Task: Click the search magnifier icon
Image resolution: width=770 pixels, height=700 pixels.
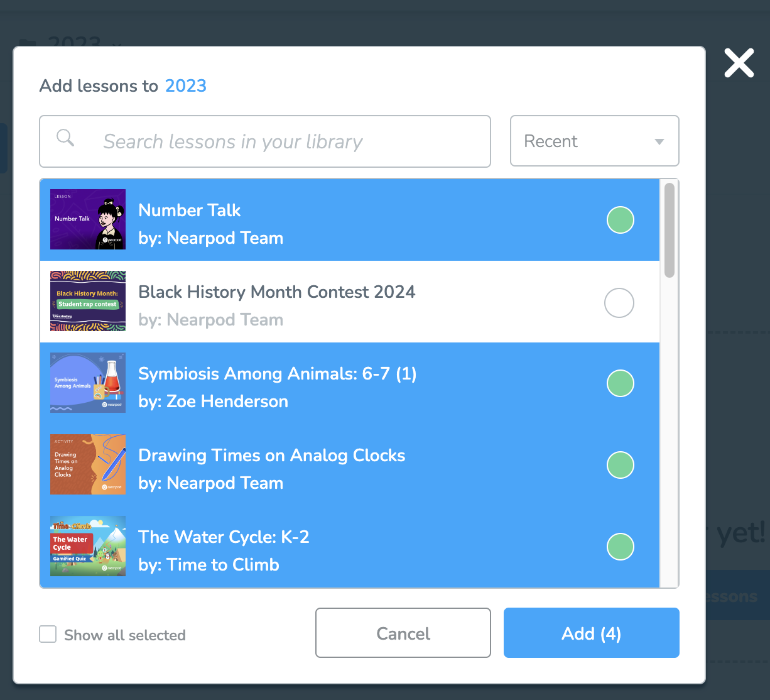Action: (x=65, y=137)
